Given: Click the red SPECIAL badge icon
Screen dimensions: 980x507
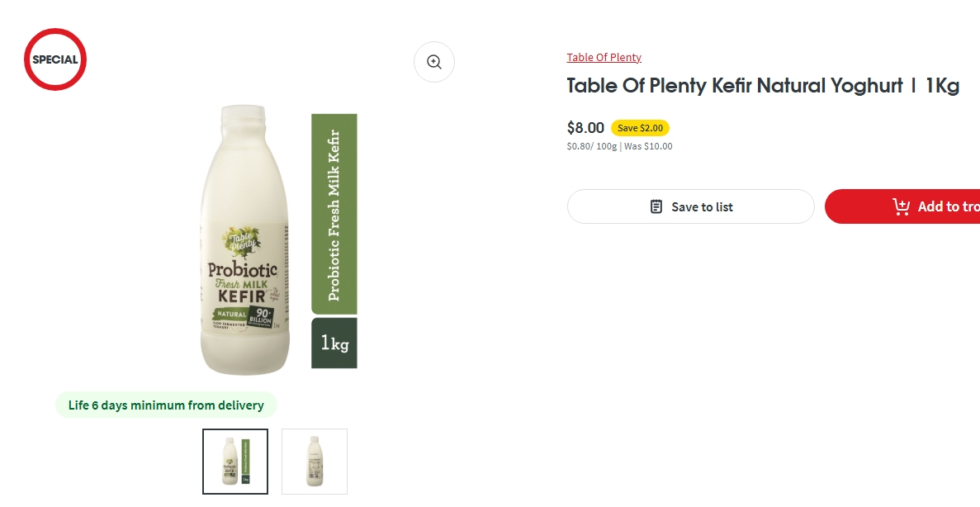Looking at the screenshot, I should 55,59.
